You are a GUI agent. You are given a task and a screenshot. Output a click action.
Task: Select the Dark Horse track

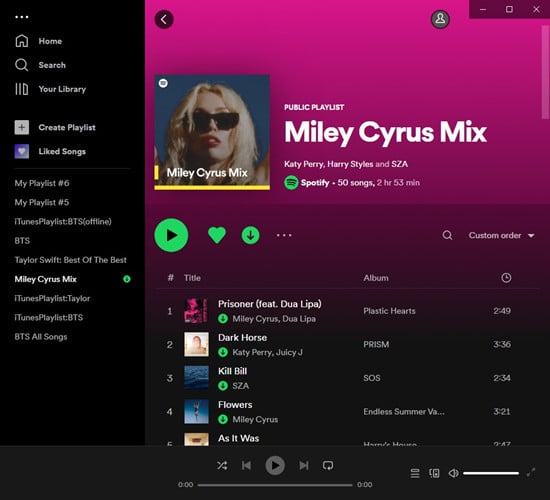click(242, 338)
